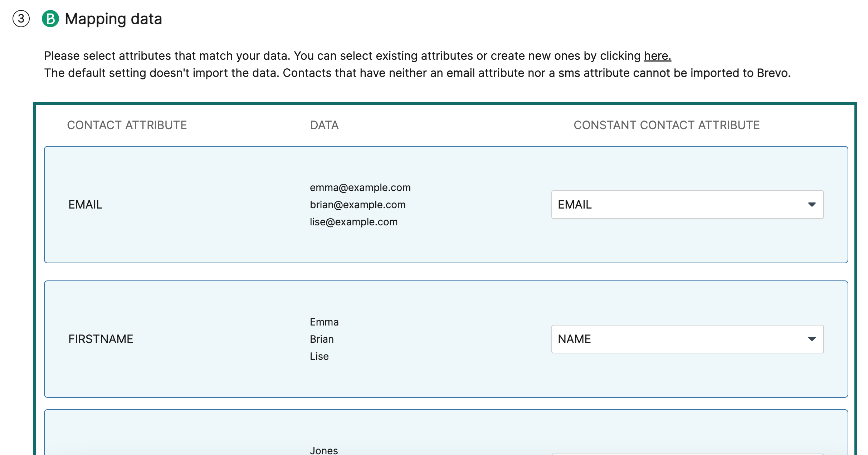This screenshot has height=455, width=868.
Task: Click the "Mapping data" heading
Action: 113,19
